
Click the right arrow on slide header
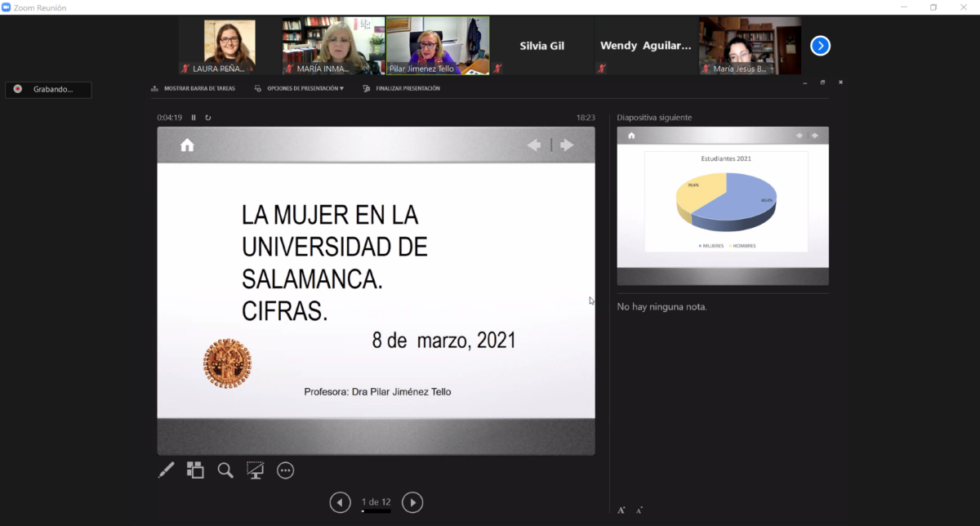[x=567, y=145]
